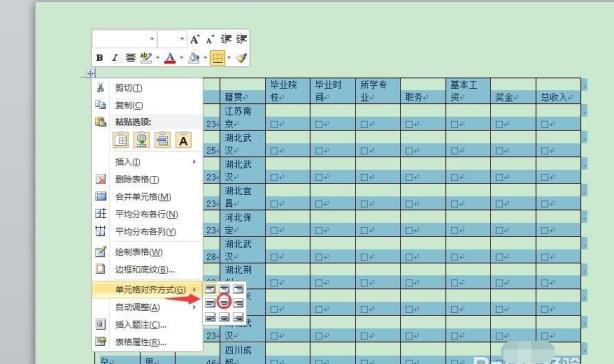The image size is (614, 364).
Task: Open the shading color dropdown arrow
Action: coord(205,58)
